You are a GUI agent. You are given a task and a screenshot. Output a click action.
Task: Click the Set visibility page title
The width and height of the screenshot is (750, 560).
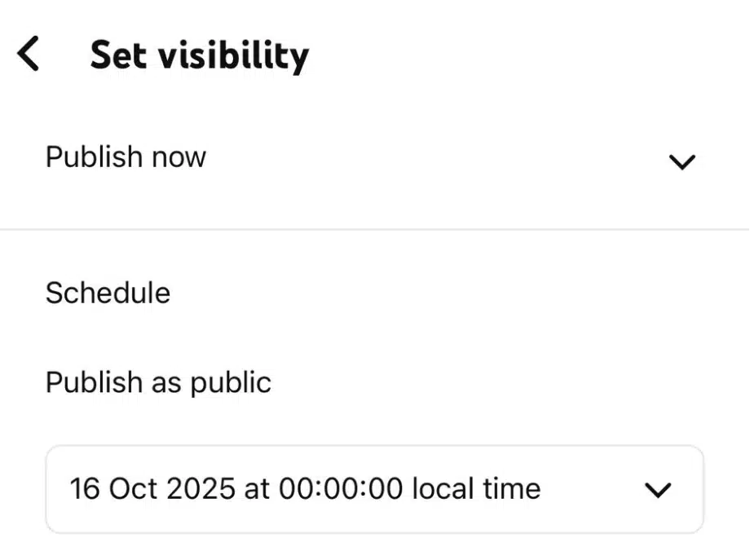199,55
